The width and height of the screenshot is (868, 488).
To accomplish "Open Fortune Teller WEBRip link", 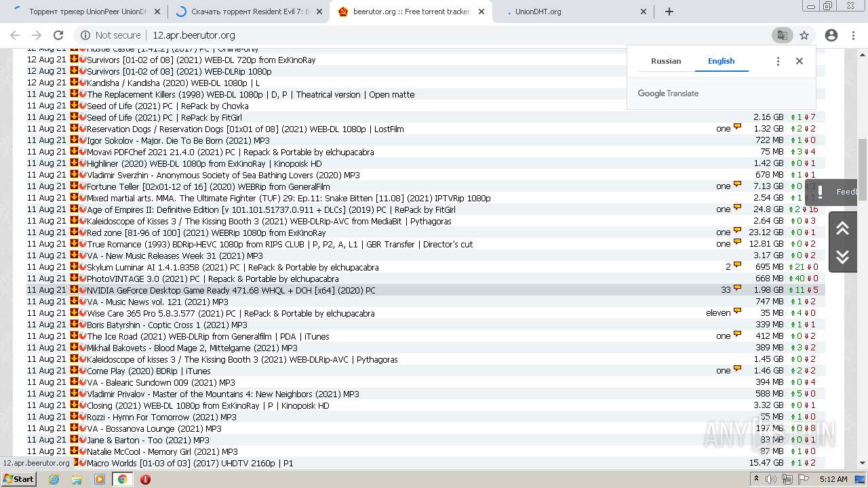I will point(208,186).
